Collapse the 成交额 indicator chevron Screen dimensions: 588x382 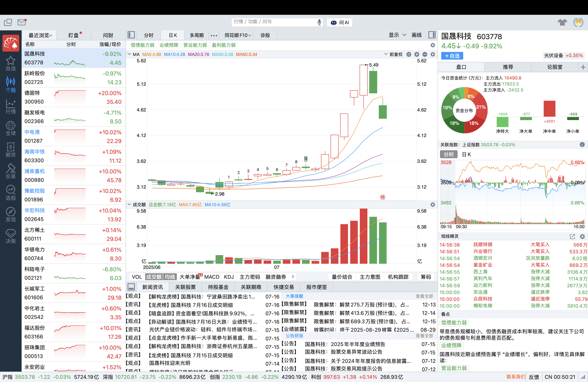click(129, 204)
